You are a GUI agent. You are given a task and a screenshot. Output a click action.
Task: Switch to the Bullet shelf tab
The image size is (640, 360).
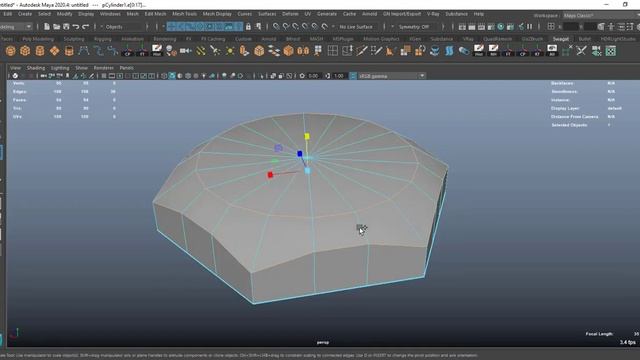(584, 39)
